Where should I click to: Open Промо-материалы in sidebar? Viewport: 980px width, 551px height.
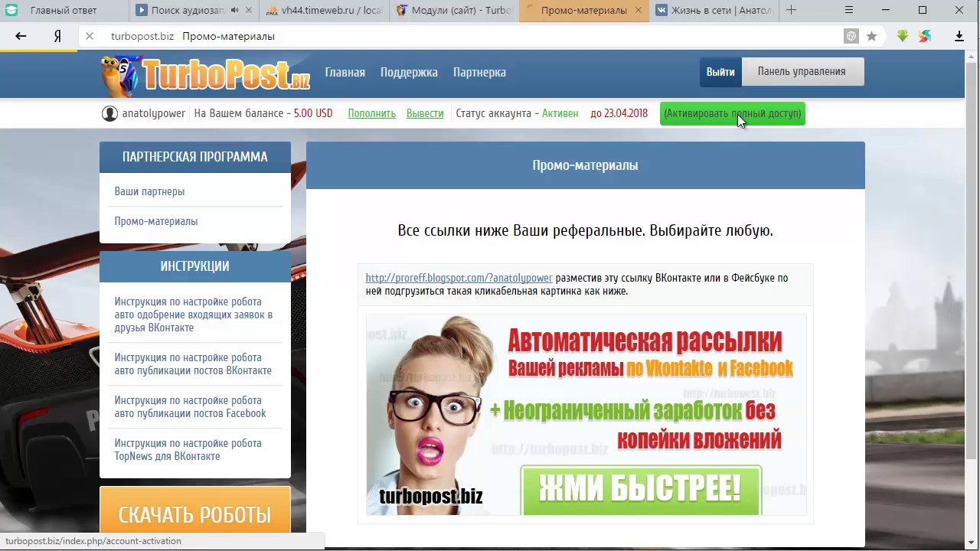pos(156,221)
